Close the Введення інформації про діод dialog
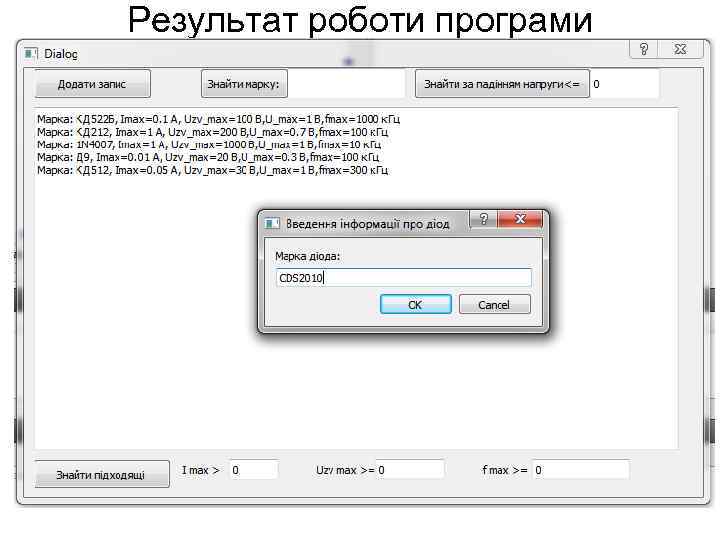 [520, 219]
